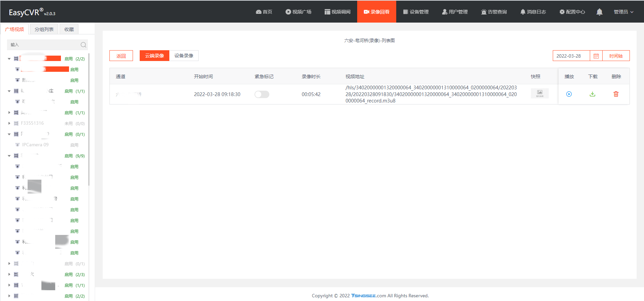Image resolution: width=644 pixels, height=301 pixels.
Task: Expand the (2/3) device group
Action: (x=9, y=274)
